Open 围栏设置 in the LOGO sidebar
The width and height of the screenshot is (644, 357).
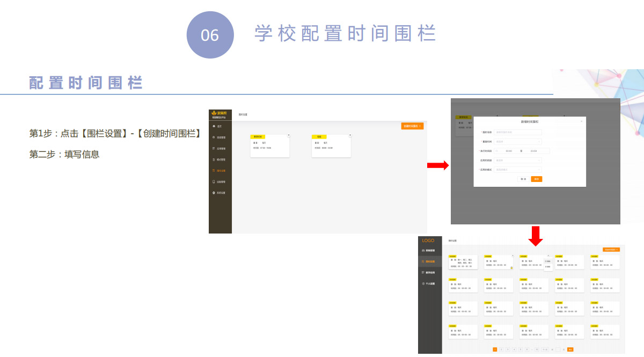(x=430, y=261)
